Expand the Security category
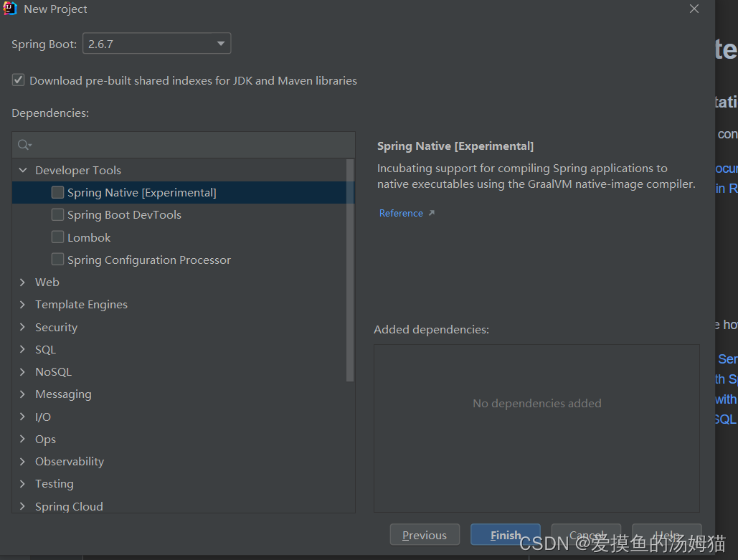Screen dimensions: 738x560 coord(23,327)
